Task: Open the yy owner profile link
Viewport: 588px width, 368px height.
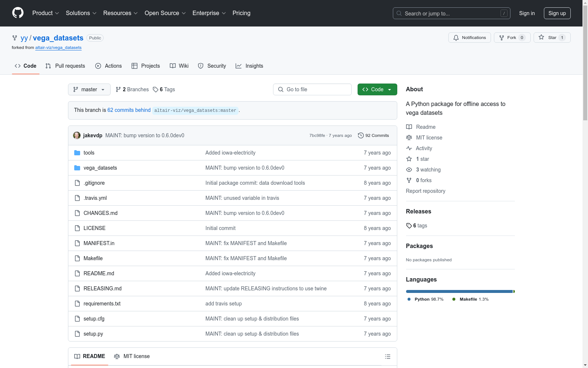Action: click(24, 38)
